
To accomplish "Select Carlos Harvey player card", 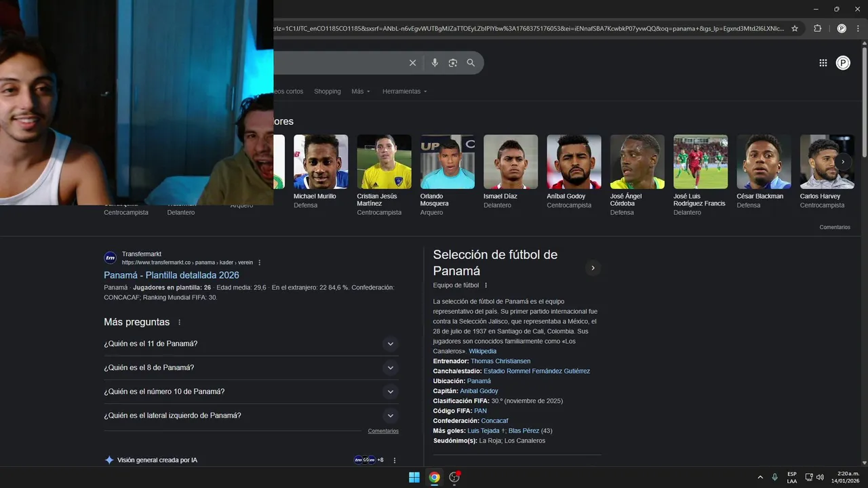I will pyautogui.click(x=827, y=171).
